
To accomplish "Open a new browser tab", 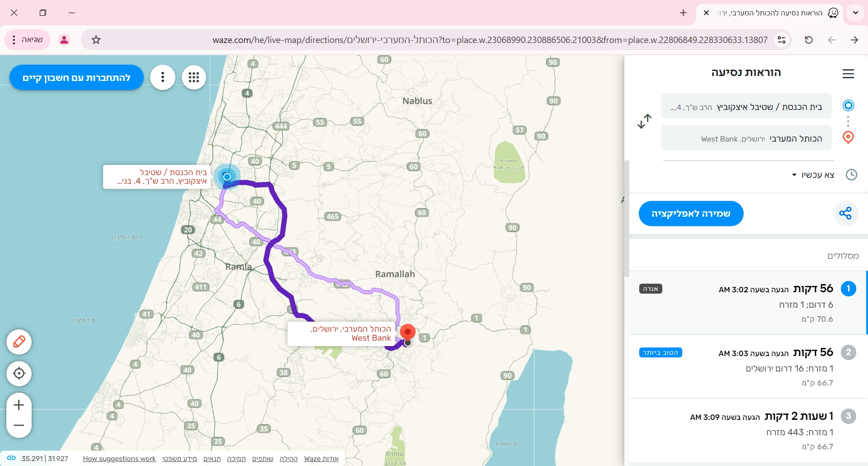I will point(684,13).
